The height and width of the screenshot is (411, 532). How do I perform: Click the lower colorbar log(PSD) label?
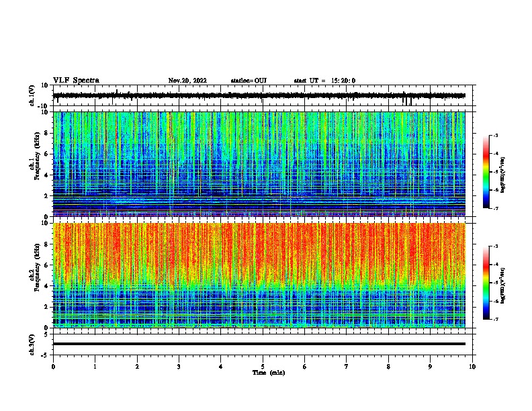coord(502,285)
